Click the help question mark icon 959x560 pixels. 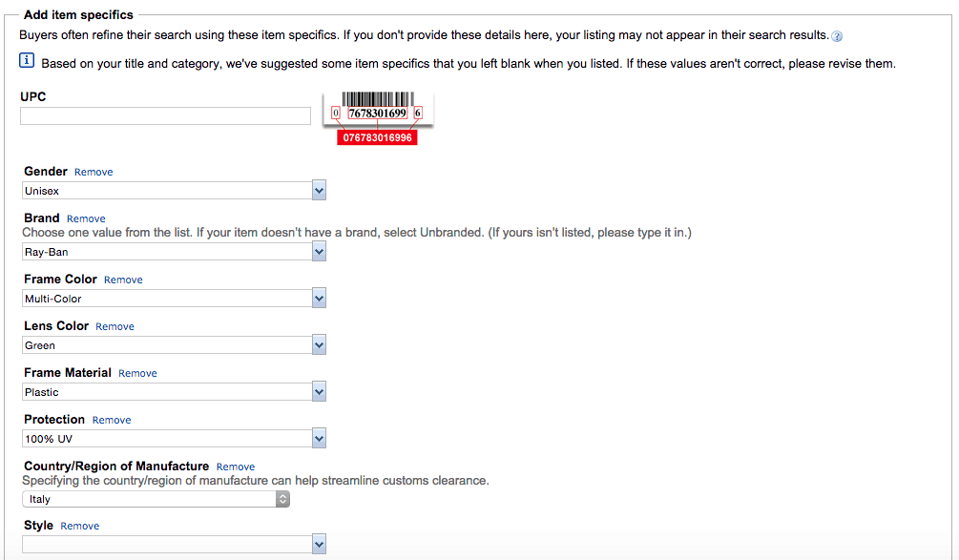pyautogui.click(x=836, y=34)
